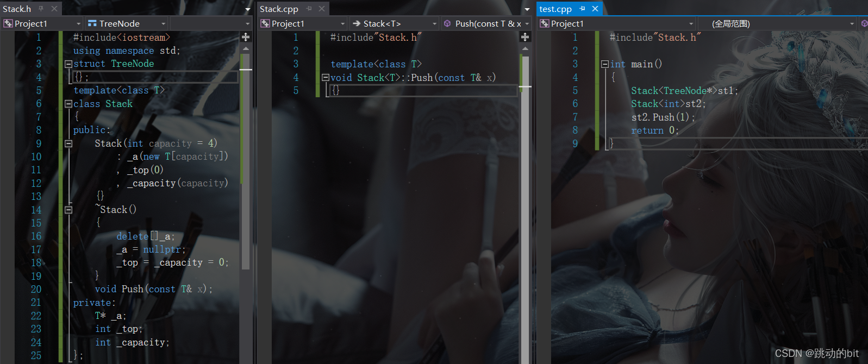
Task: Collapse the int main() function
Action: [x=605, y=64]
